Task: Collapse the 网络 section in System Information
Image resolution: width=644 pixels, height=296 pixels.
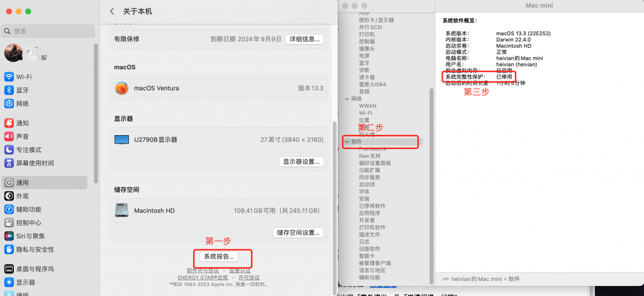Action: (x=347, y=99)
